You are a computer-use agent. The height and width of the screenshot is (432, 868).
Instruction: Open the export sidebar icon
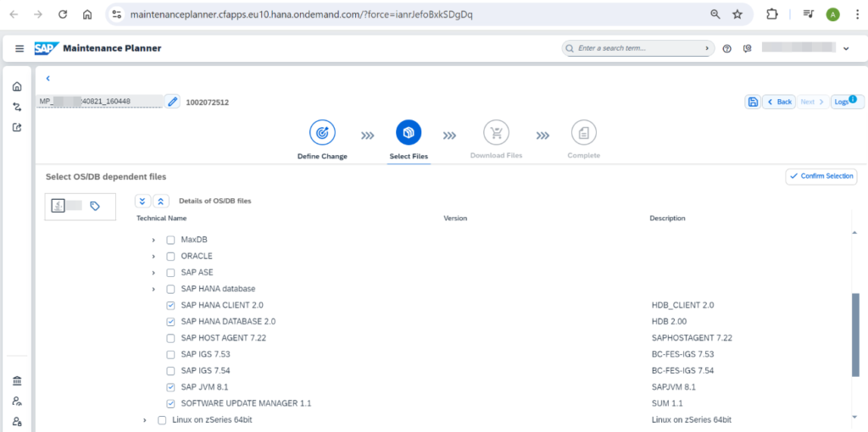point(17,127)
